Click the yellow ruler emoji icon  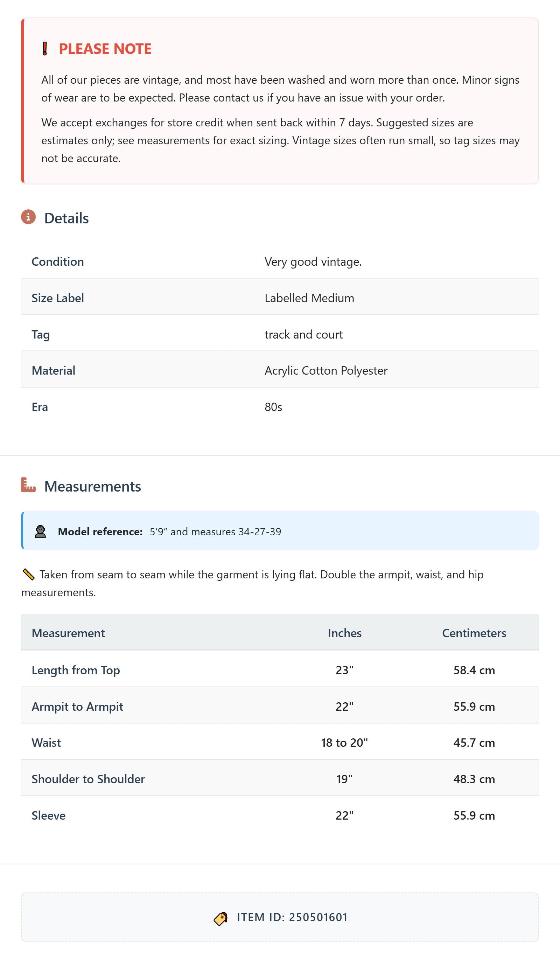(29, 575)
